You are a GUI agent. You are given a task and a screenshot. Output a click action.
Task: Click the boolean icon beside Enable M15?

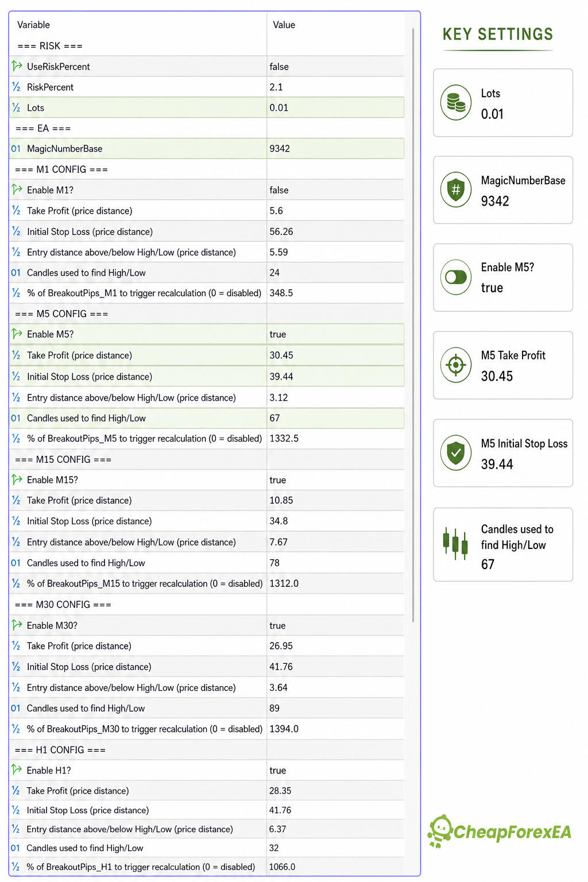pos(17,479)
